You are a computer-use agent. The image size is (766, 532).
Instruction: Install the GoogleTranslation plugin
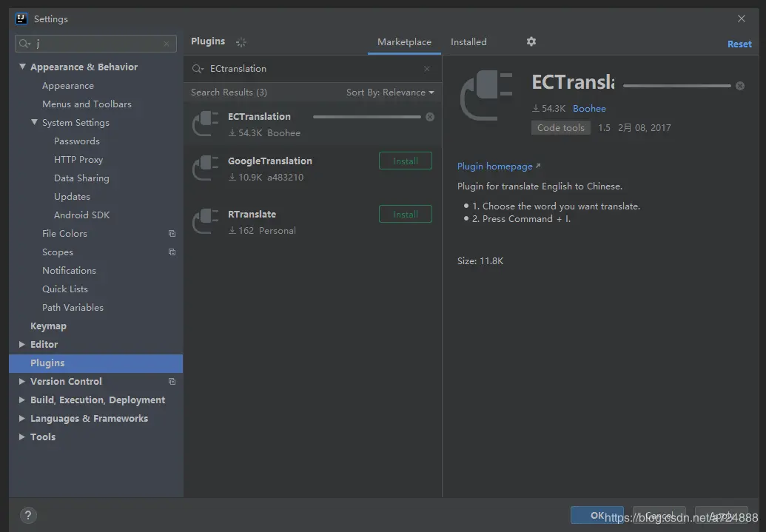coord(406,161)
